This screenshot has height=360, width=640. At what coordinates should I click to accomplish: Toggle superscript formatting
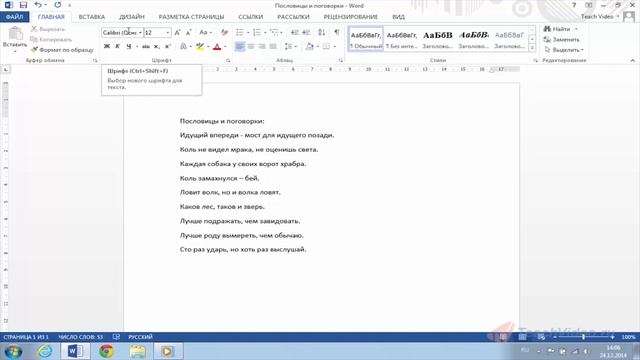[x=168, y=47]
